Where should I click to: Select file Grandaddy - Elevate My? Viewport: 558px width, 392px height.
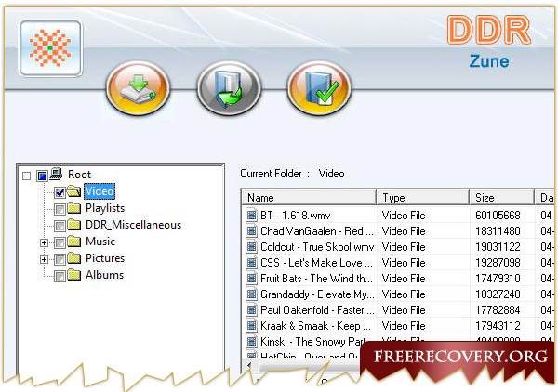[x=317, y=294]
